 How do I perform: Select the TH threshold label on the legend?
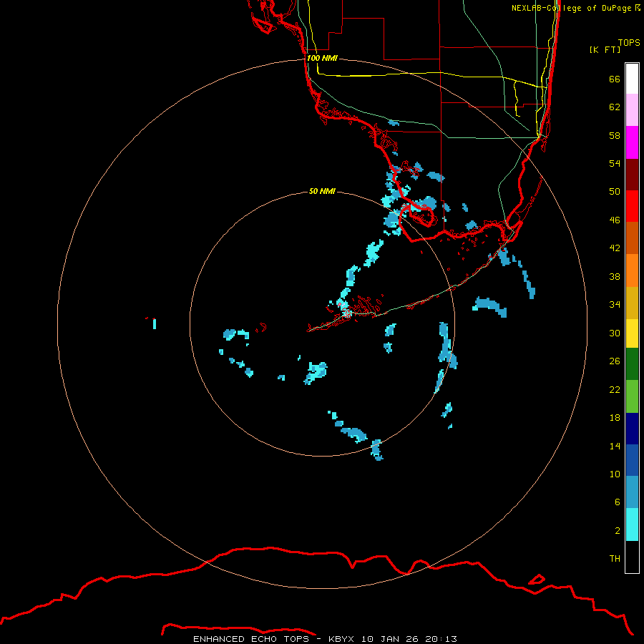point(615,559)
